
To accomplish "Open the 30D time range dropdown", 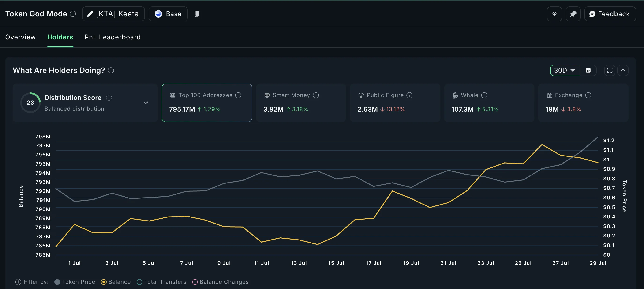I will (565, 70).
